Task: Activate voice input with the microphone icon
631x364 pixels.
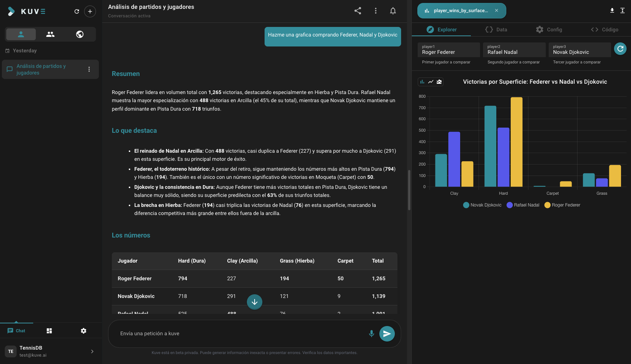Action: coord(372,333)
